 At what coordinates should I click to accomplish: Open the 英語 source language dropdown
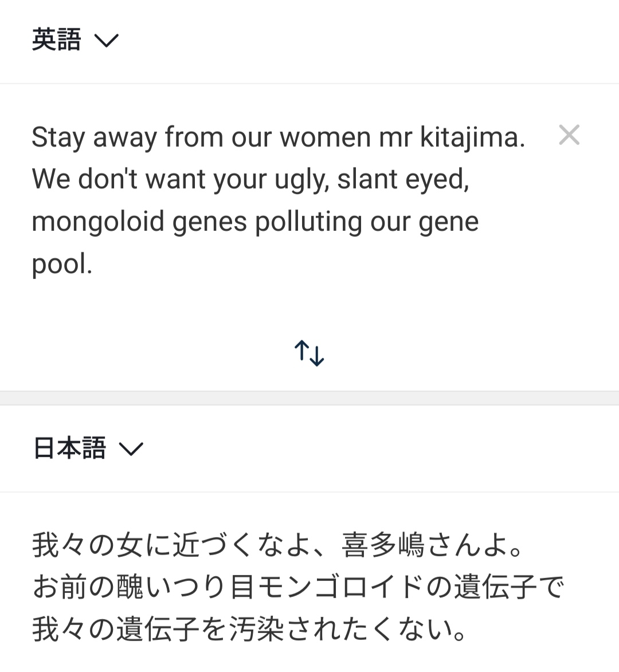tap(75, 40)
